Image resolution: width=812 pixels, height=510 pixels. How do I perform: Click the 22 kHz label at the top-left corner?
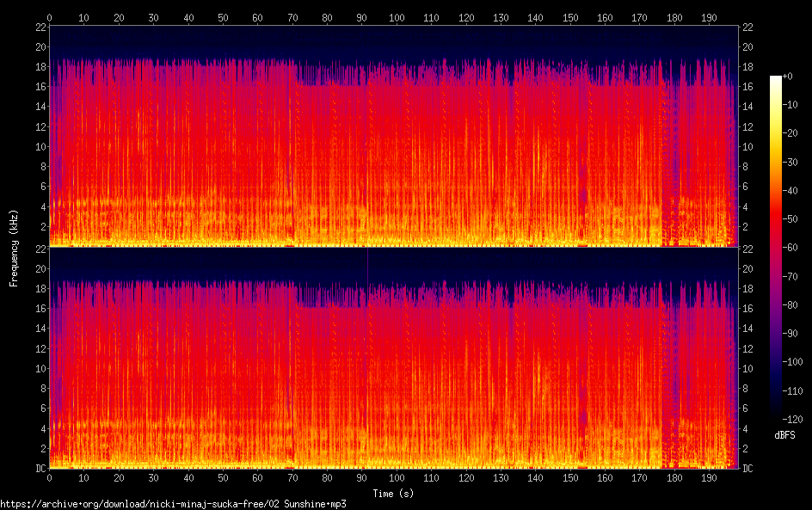point(40,27)
